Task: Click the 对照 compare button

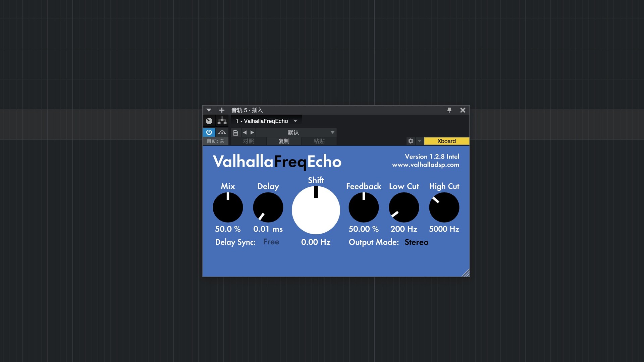Action: click(249, 141)
